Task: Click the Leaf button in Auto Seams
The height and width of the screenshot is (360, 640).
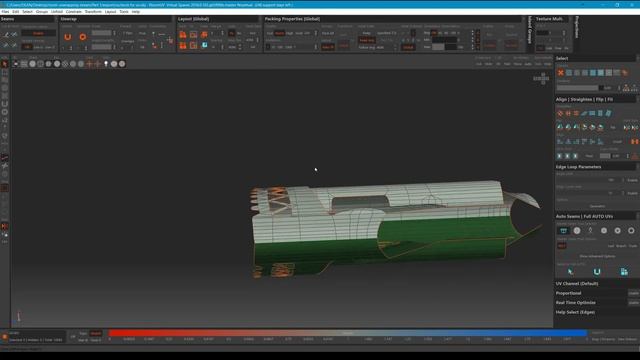Action: point(611,246)
